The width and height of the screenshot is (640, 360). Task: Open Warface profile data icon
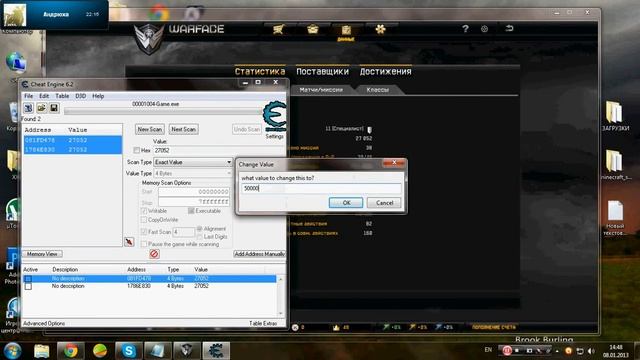(x=346, y=31)
